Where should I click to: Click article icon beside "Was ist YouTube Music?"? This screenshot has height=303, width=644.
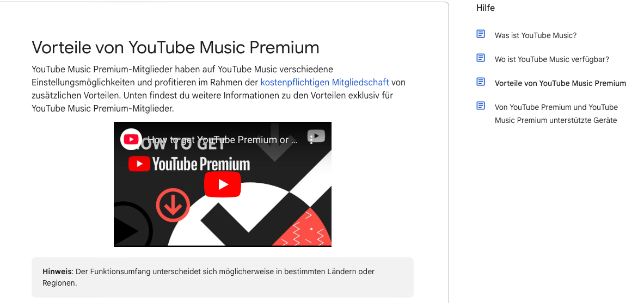[x=481, y=34]
